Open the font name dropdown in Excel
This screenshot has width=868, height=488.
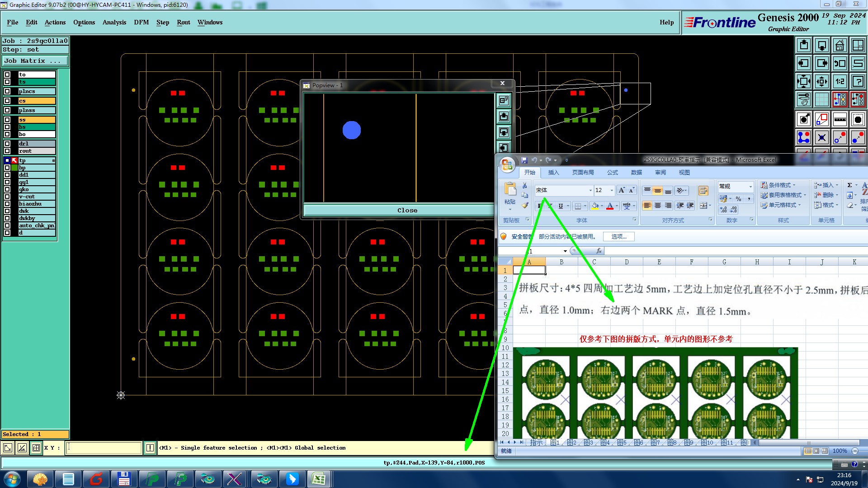click(590, 190)
